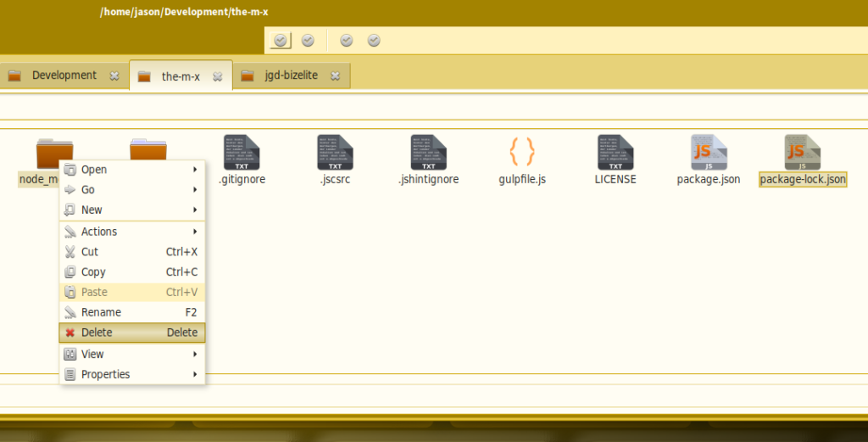Choose Paste from the context menu
Screen dimensions: 868x442
132,293
